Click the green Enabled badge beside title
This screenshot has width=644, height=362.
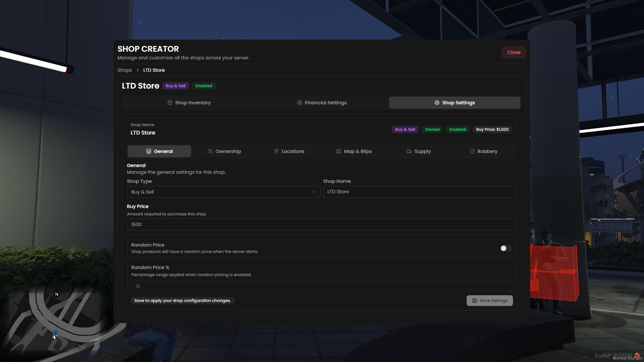pos(204,86)
